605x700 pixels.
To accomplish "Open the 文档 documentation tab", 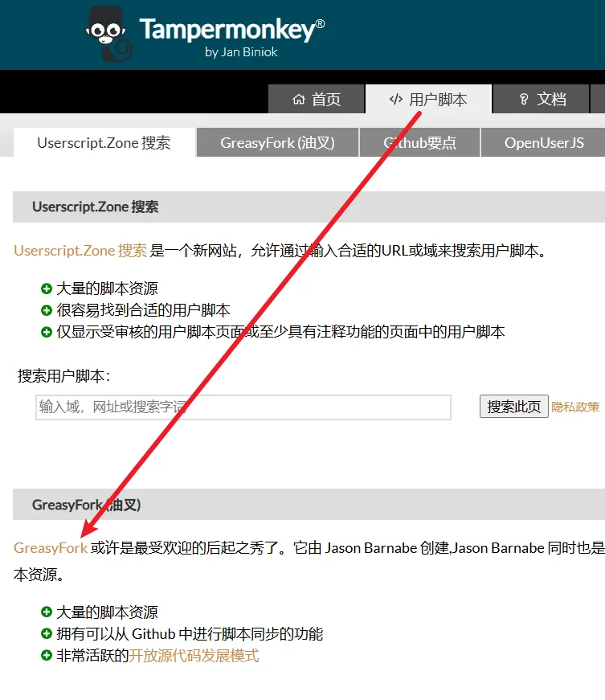I will point(541,99).
